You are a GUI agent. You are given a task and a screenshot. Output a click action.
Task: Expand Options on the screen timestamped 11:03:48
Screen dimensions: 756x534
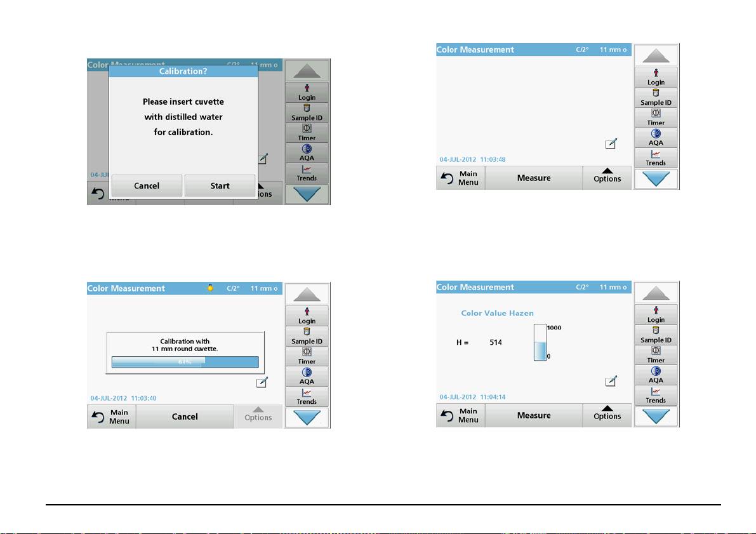tap(607, 178)
